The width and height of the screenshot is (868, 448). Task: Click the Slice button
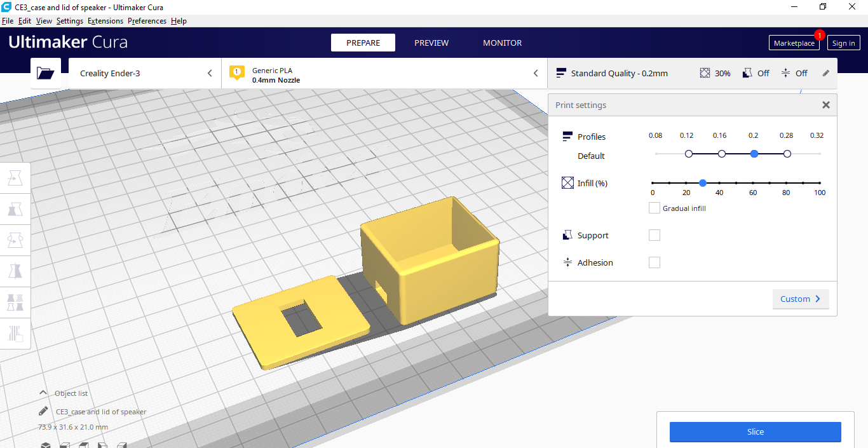pyautogui.click(x=756, y=431)
